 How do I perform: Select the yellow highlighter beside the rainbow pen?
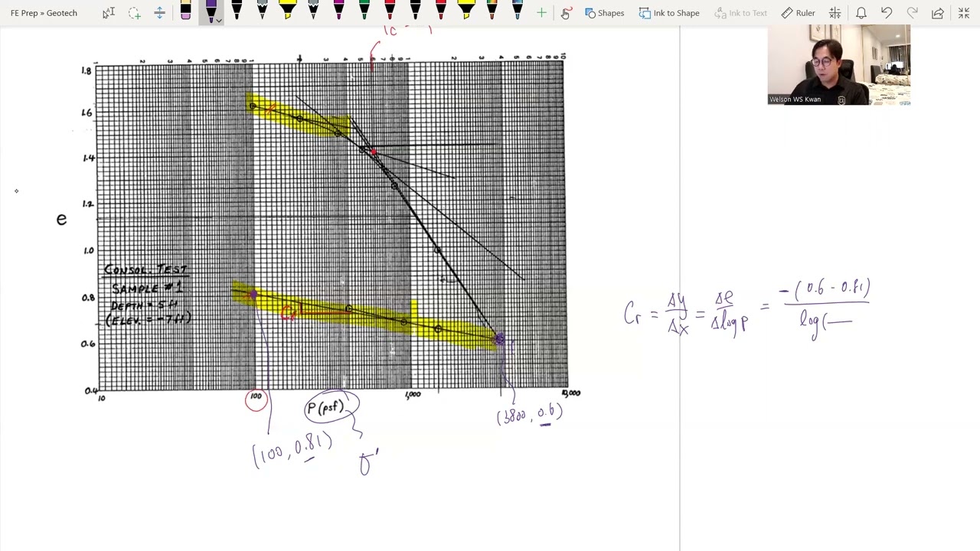(466, 11)
